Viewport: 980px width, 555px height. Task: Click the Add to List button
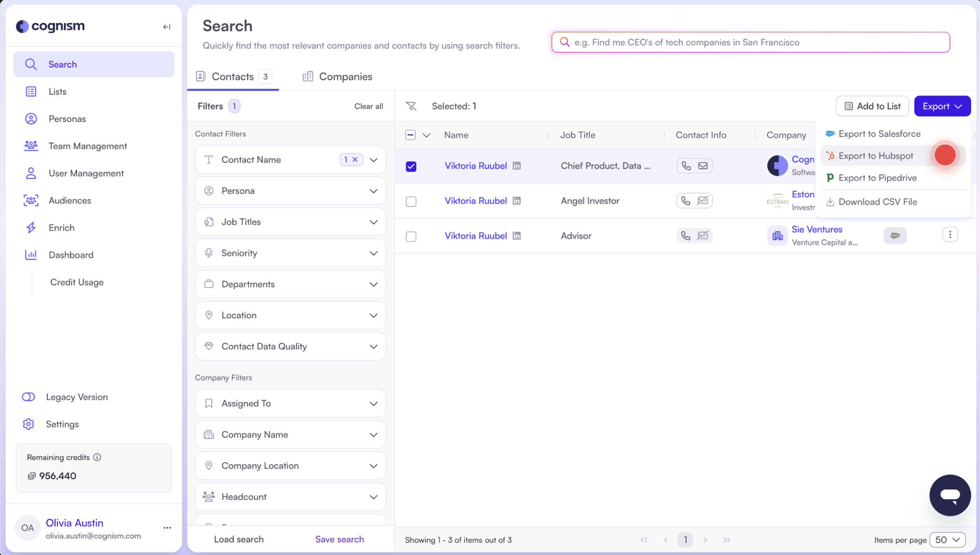coord(872,106)
